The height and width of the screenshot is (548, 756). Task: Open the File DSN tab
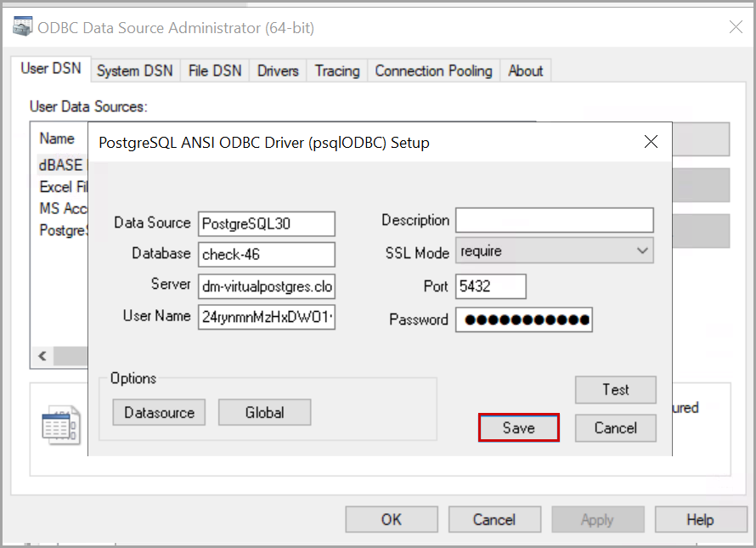tap(215, 71)
